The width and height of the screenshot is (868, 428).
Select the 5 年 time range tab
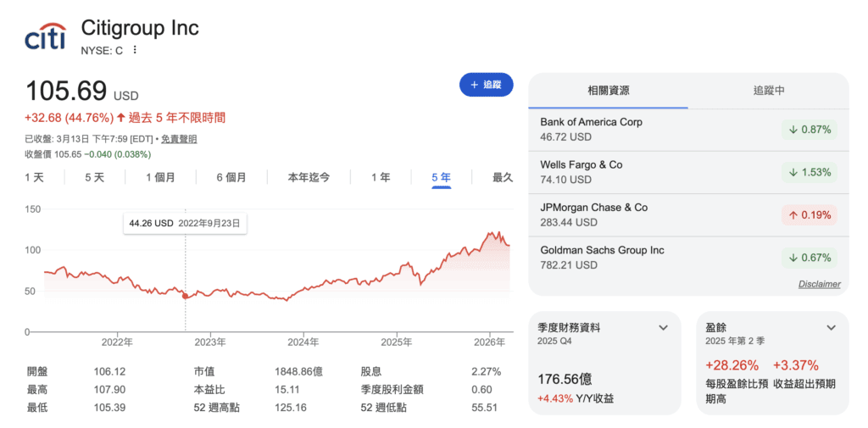click(x=442, y=178)
